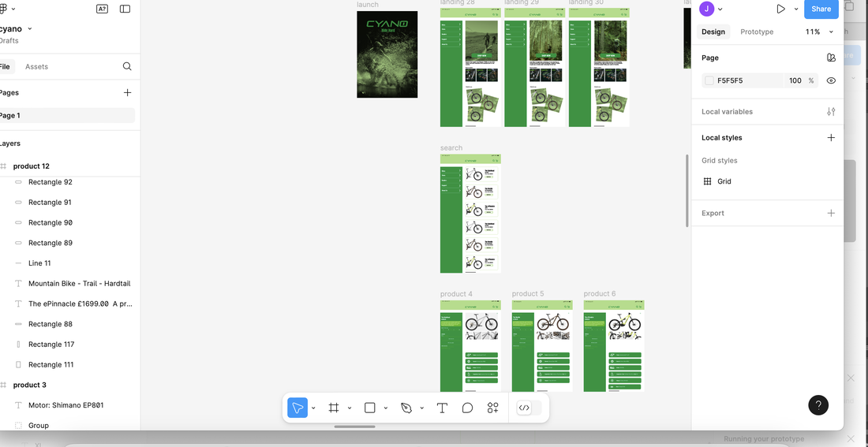Viewport: 868px width, 447px height.
Task: Click the canvas vertical scrollbar
Action: pos(687,191)
